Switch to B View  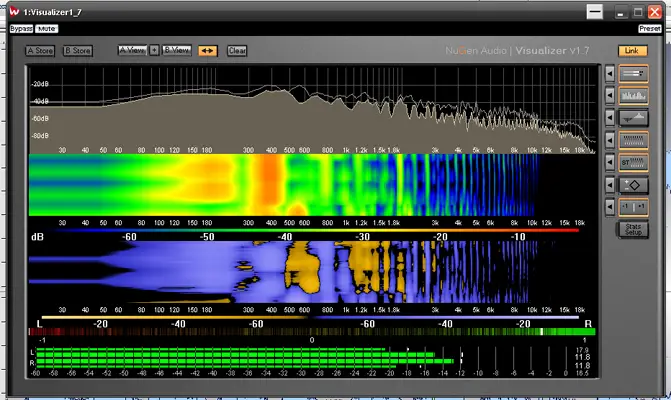click(176, 50)
